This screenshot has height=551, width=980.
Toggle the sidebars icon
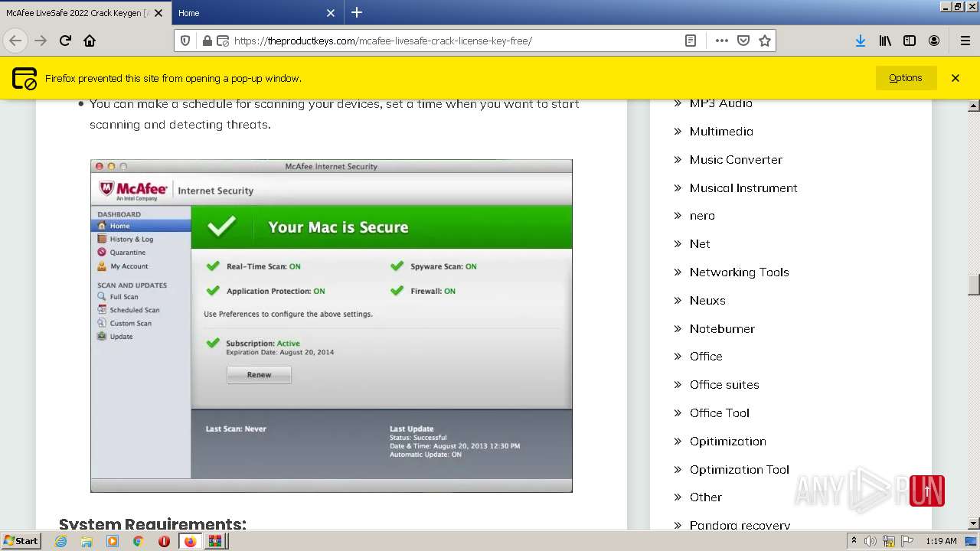(x=910, y=41)
